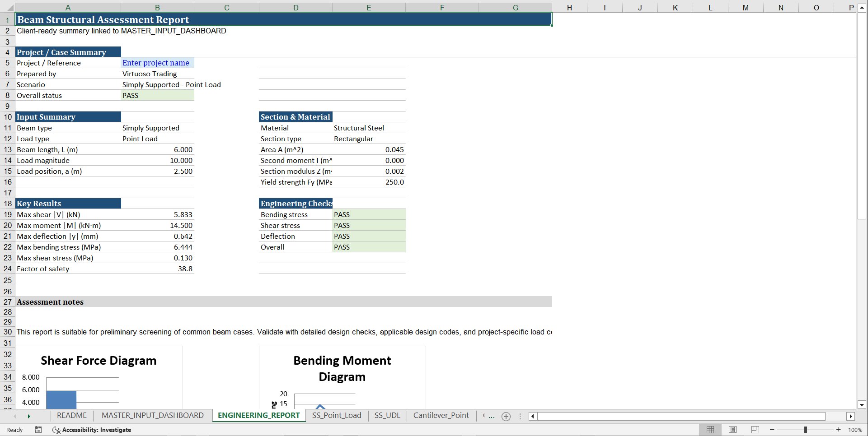Image resolution: width=868 pixels, height=436 pixels.
Task: Switch to Normal view in the status bar
Action: [710, 430]
